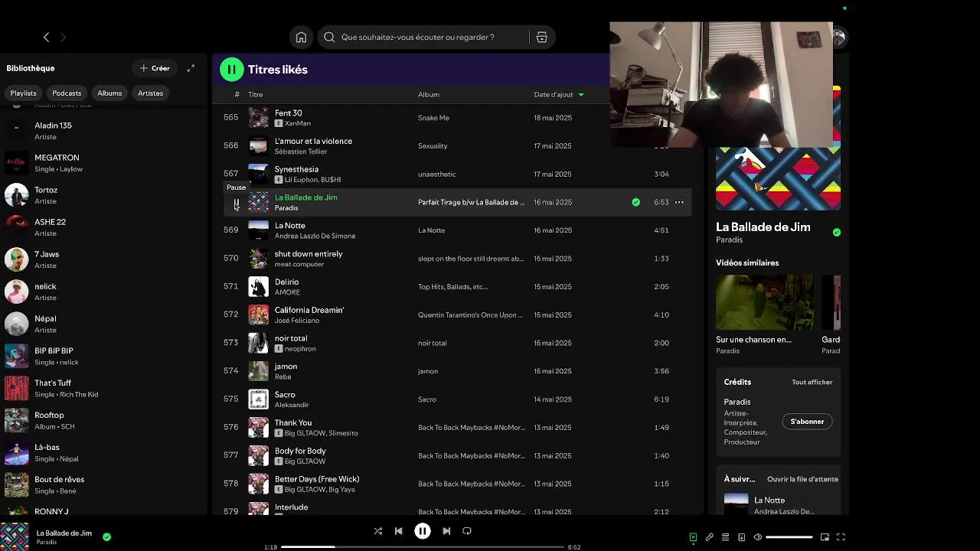This screenshot has width=980, height=551.
Task: Open Tortoz artist in library
Action: pos(103,195)
